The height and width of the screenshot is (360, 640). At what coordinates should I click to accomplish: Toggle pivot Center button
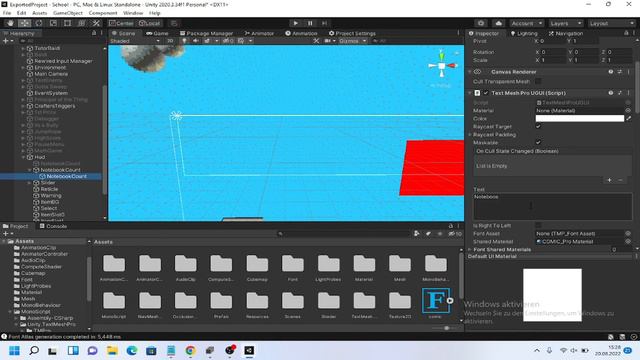coord(122,23)
